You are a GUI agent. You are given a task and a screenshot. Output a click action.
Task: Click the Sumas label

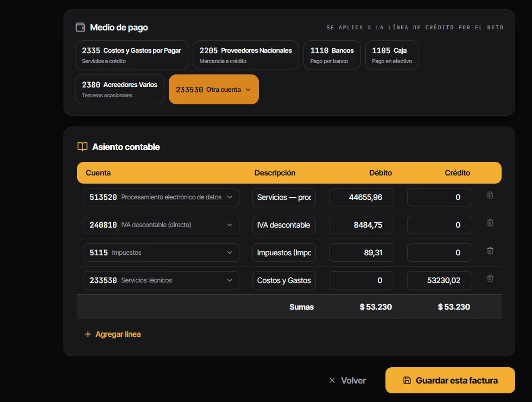(301, 307)
